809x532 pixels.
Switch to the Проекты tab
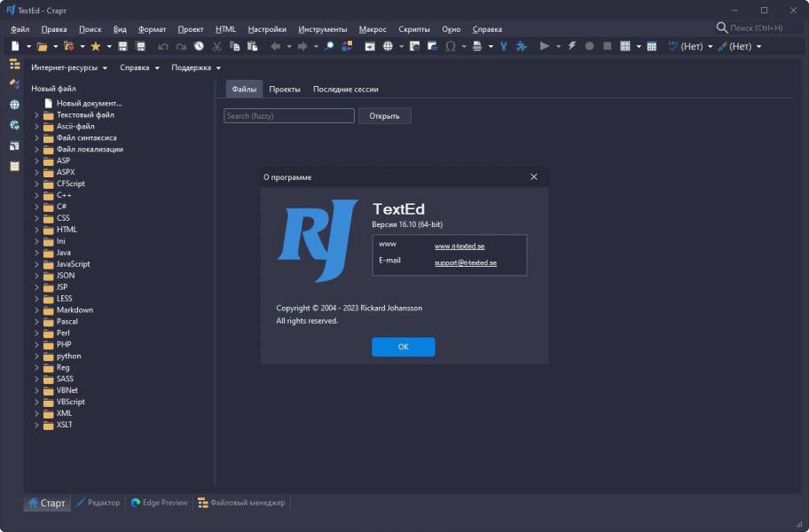[285, 90]
